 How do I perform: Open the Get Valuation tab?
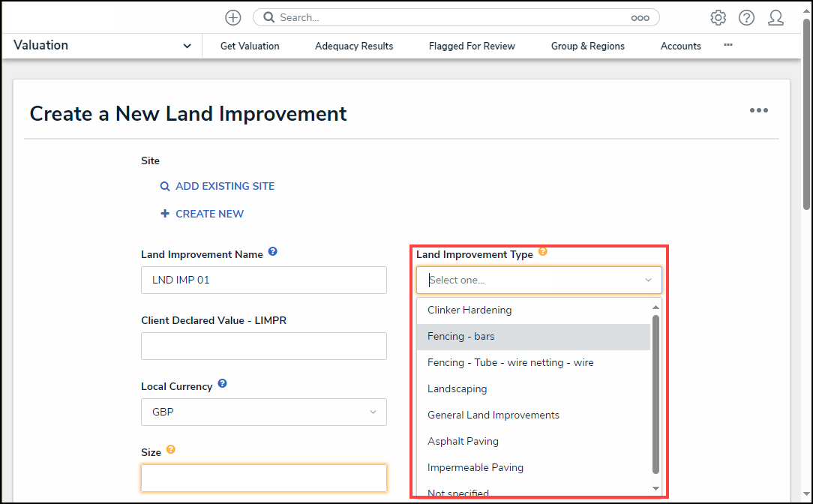click(x=250, y=46)
